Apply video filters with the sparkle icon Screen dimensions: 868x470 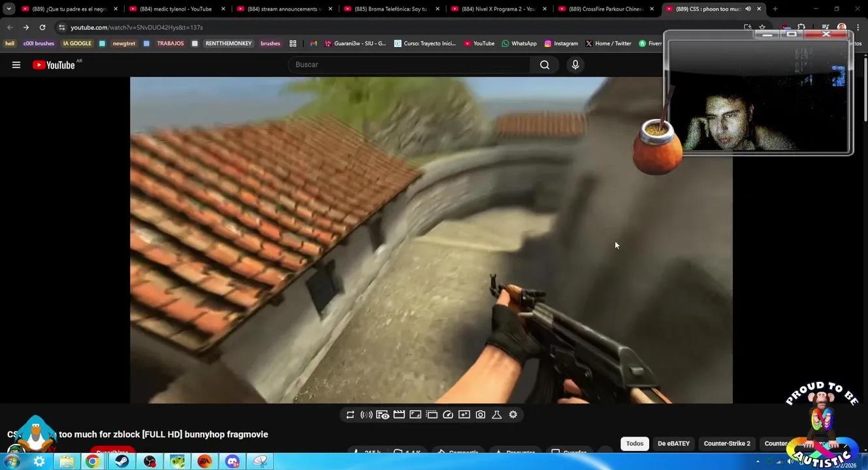point(464,415)
